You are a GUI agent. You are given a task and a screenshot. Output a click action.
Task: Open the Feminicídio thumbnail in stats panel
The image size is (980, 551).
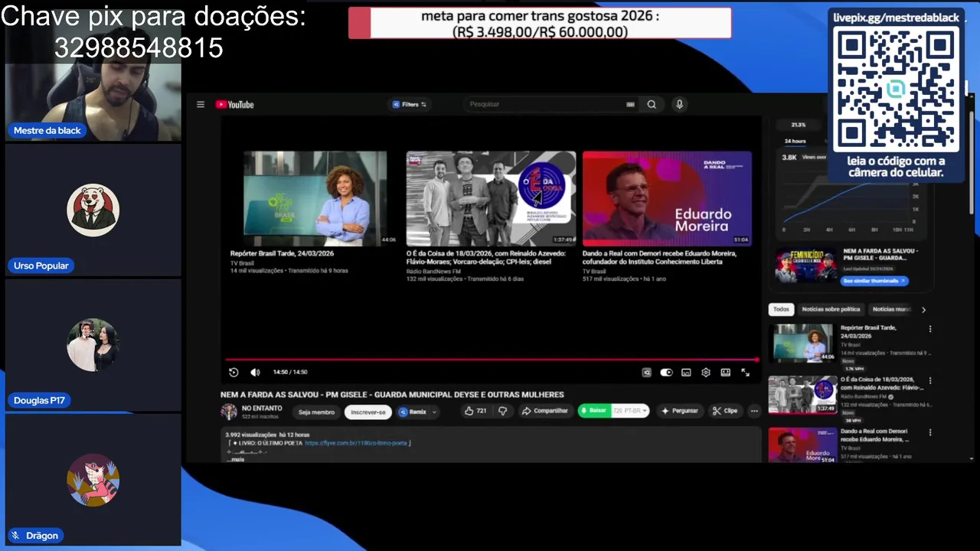(805, 266)
